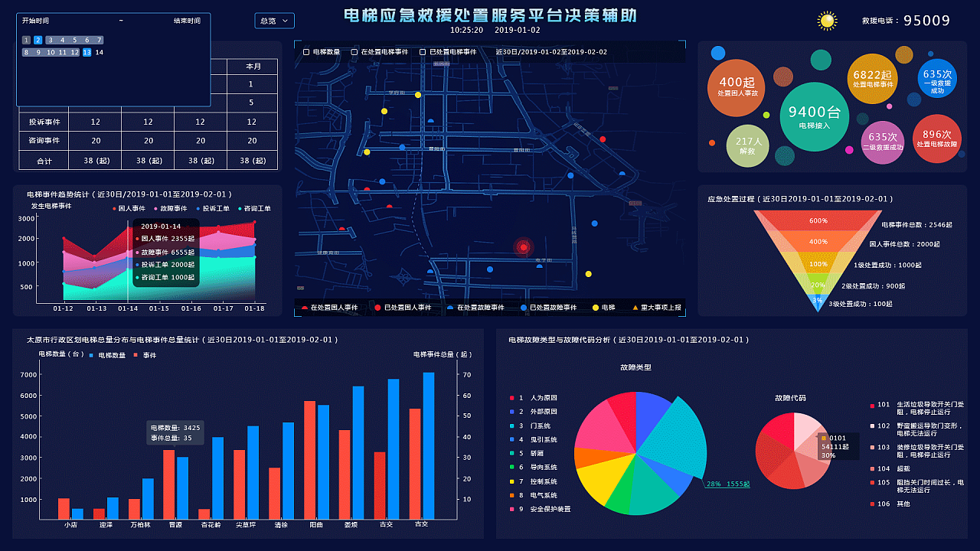Select day 13 in the date picker

(87, 52)
